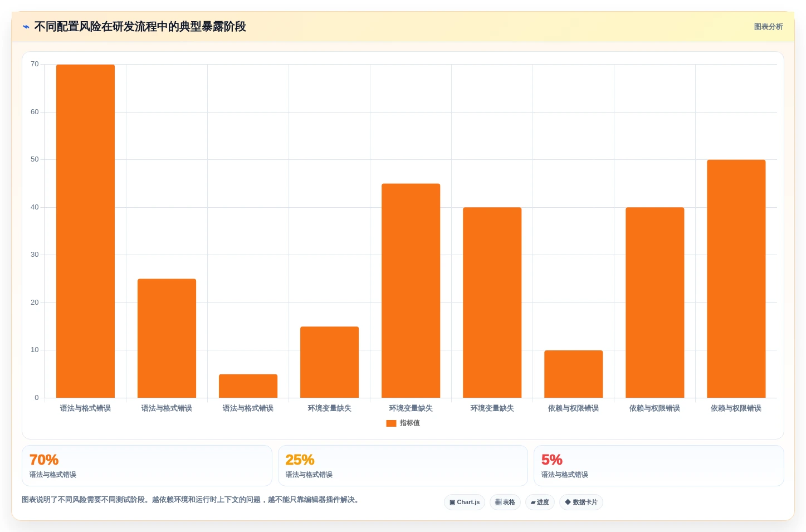Open the 70% 语法与格式错误 stat card

pos(146,466)
